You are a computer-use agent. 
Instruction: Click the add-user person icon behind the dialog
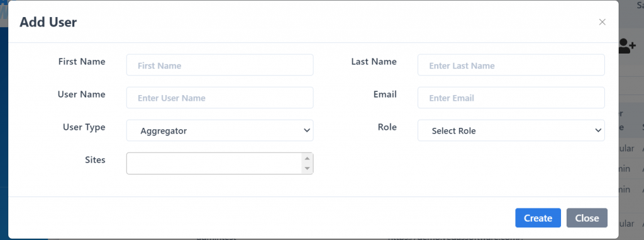click(x=627, y=47)
